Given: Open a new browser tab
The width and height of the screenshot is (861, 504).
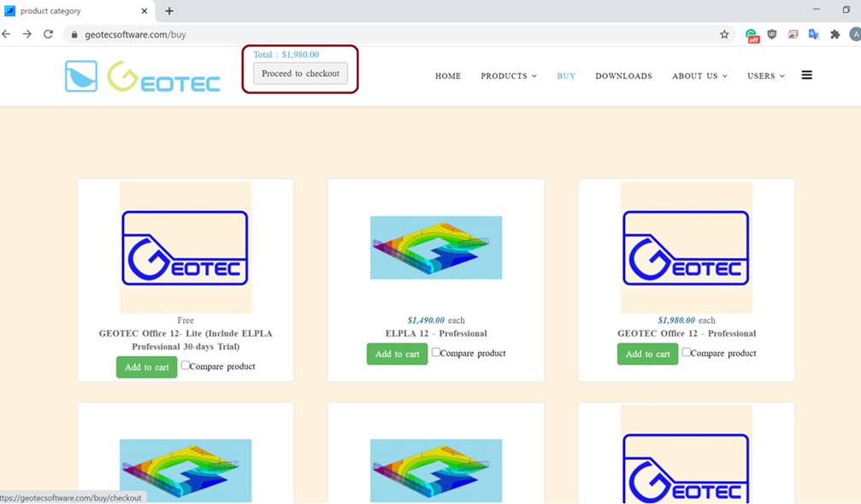Looking at the screenshot, I should (x=169, y=11).
